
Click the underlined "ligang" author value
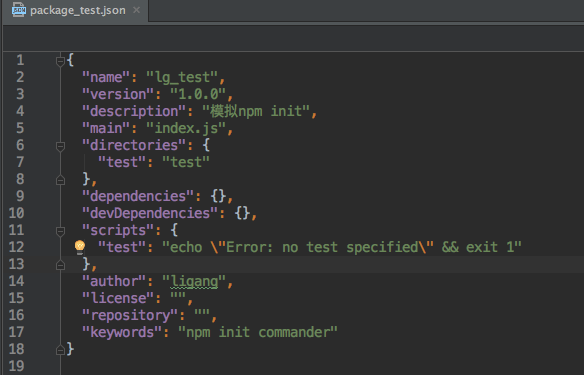point(194,282)
